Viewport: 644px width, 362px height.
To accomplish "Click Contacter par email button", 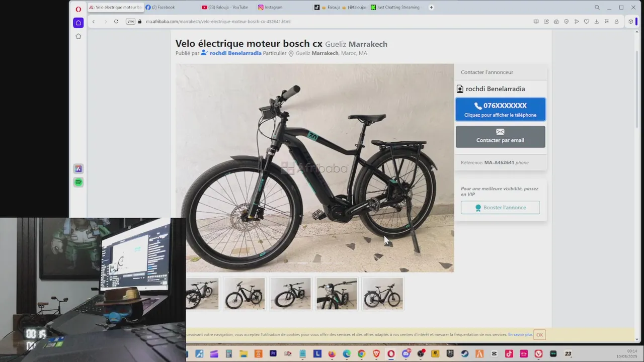I will tap(500, 136).
